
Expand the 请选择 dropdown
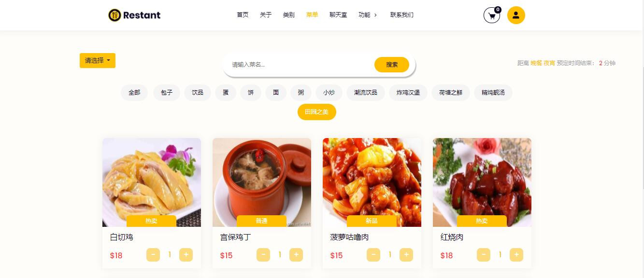click(98, 60)
